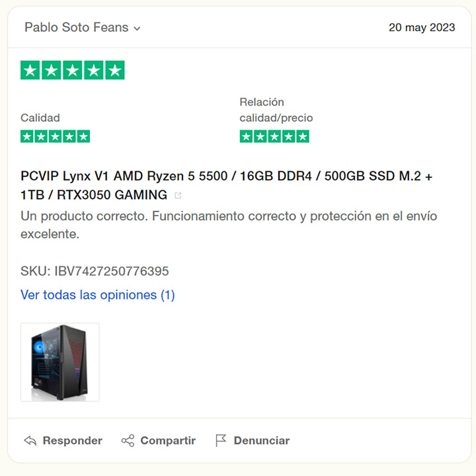Open external link icon beside product title
This screenshot has height=476, width=476.
[x=178, y=196]
